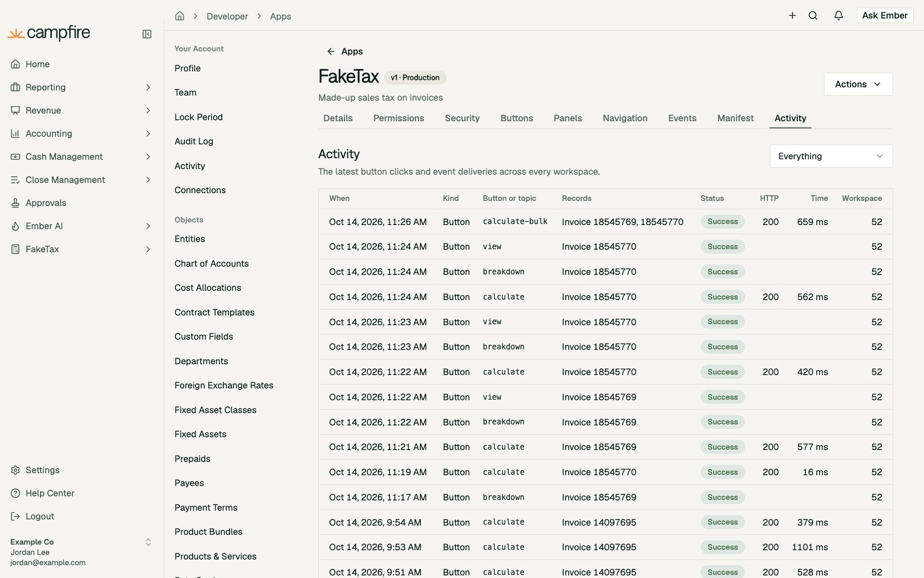Switch to the Manifest tab
Screen dimensions: 924x578
(x=735, y=118)
